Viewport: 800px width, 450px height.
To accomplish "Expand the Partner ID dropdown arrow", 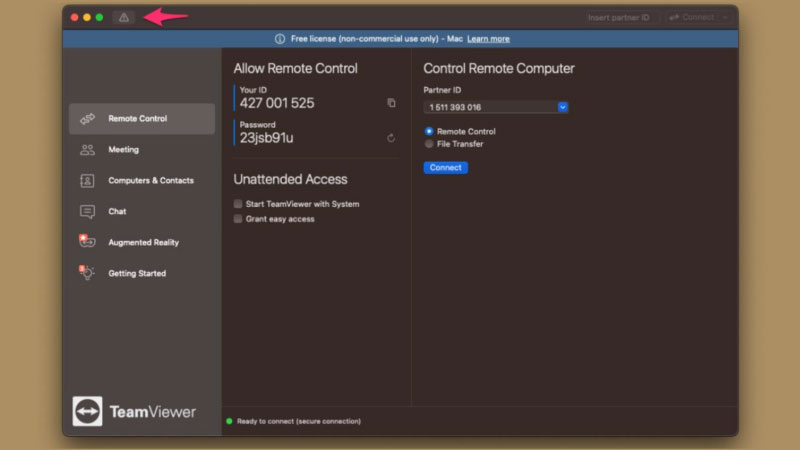I will (562, 107).
